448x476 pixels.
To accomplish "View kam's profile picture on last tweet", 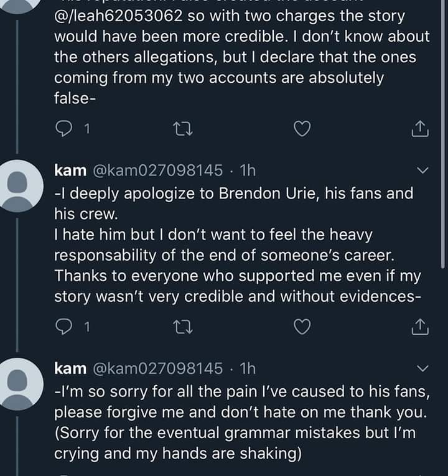I will 17,384.
